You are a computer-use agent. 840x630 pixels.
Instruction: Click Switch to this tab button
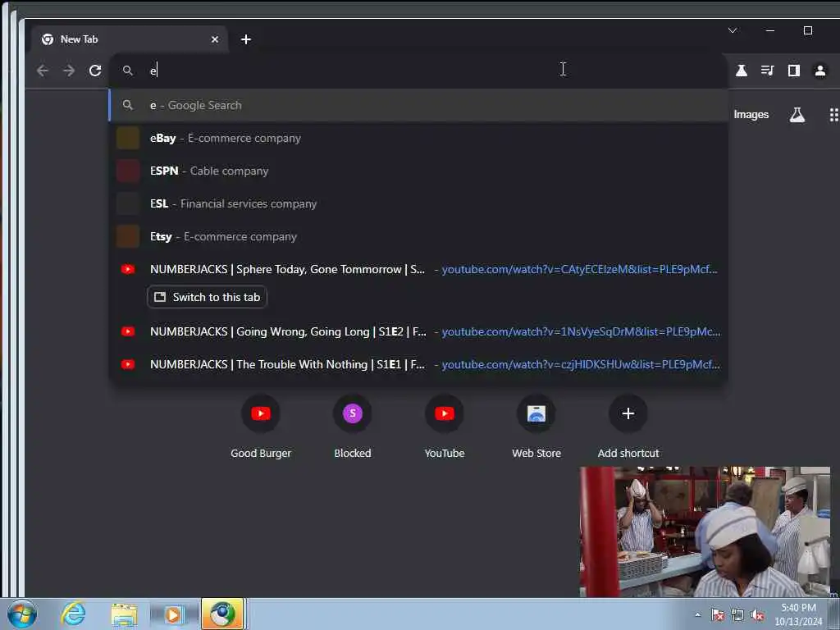(207, 297)
